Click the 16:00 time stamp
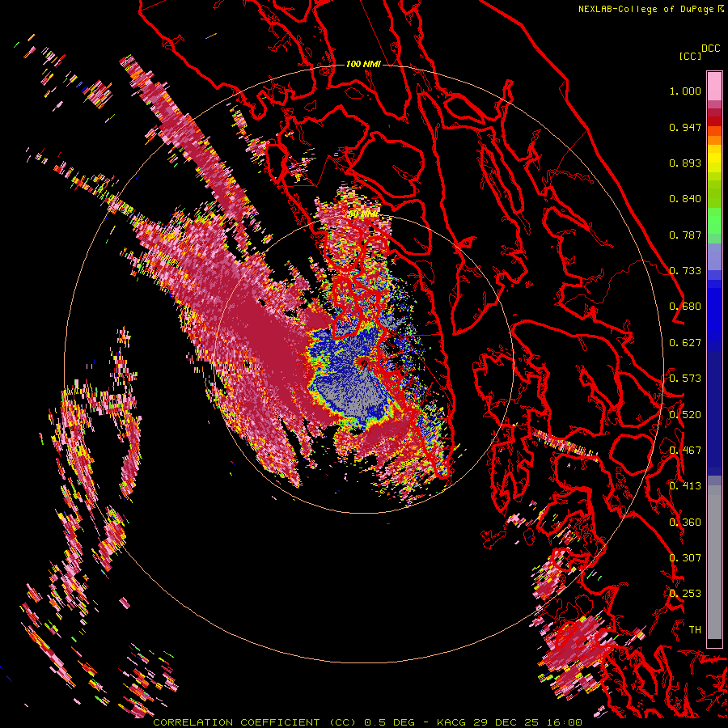728x728 pixels. [x=565, y=722]
